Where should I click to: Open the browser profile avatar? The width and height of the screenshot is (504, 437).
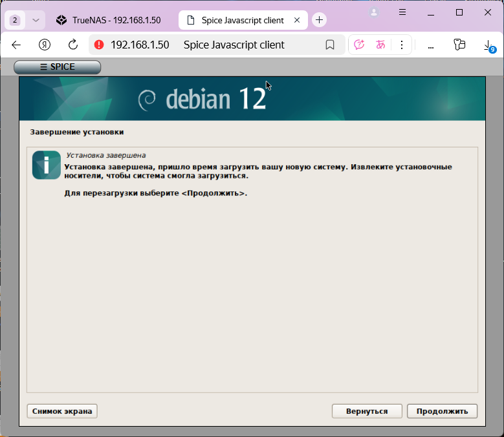374,12
